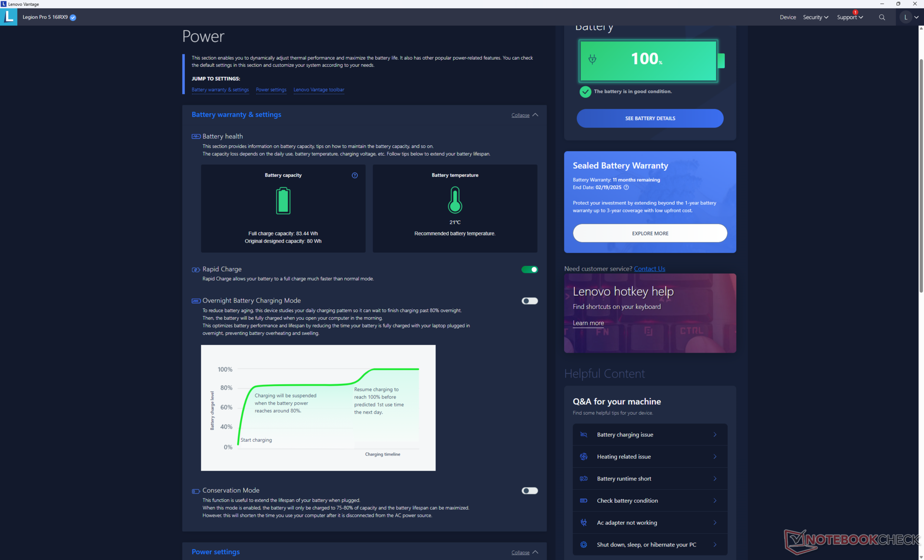Open the Support menu
Image resolution: width=924 pixels, height=560 pixels.
[x=849, y=17]
